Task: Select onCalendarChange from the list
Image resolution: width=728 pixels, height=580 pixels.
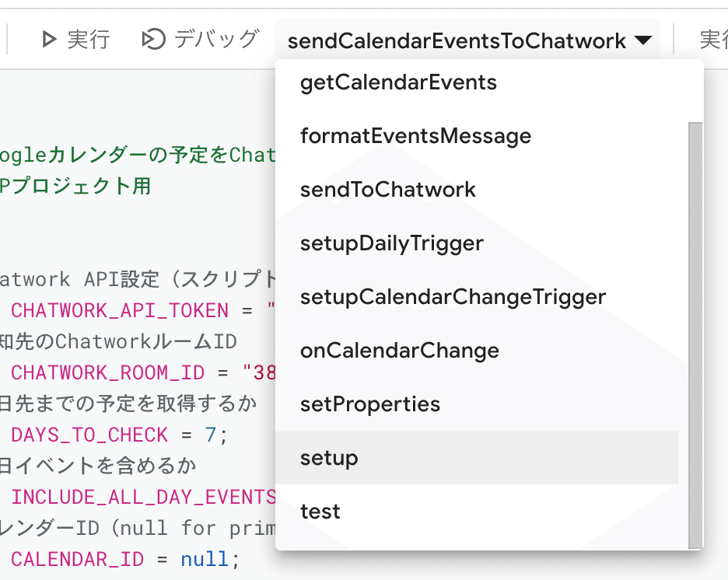Action: pos(399,350)
